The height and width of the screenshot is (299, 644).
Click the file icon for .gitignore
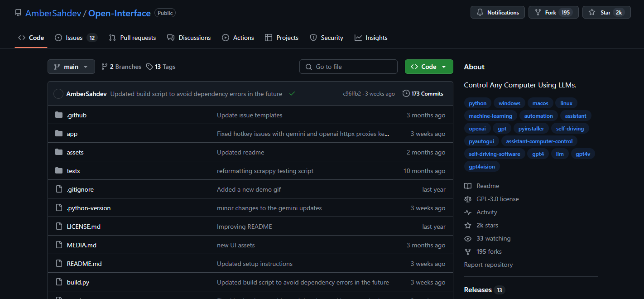(59, 189)
